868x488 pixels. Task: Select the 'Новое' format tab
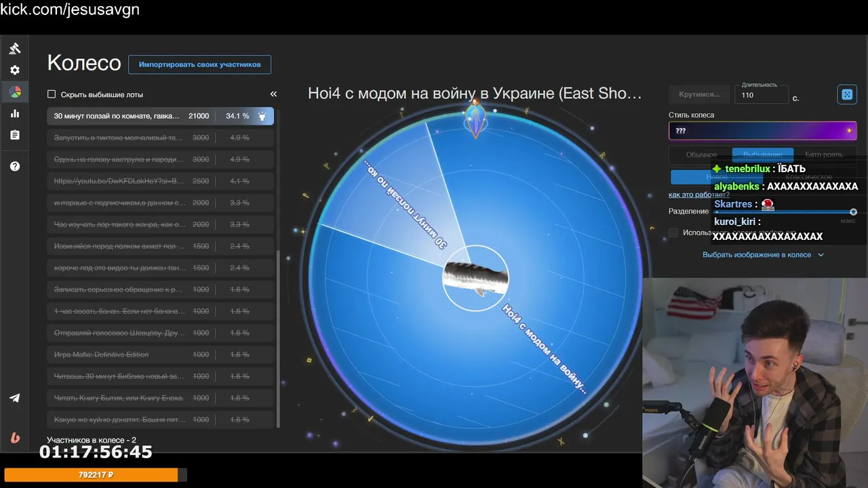tap(716, 177)
